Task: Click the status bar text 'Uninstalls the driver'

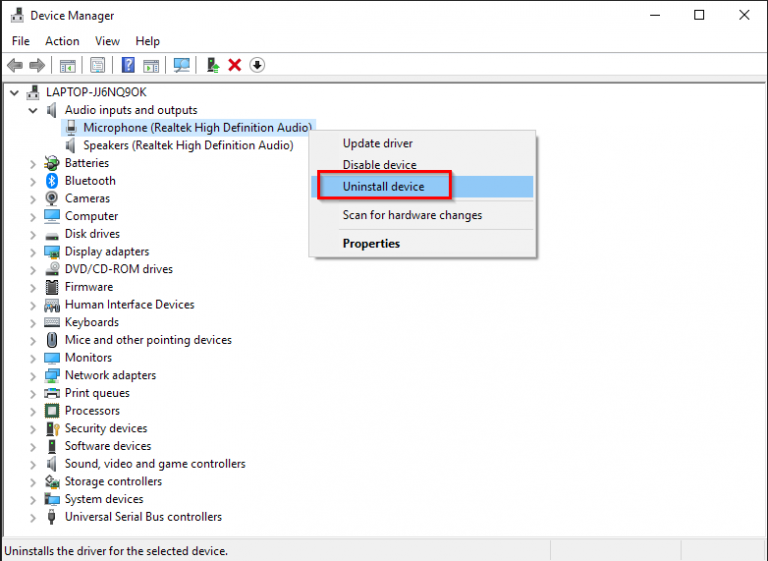Action: click(116, 551)
